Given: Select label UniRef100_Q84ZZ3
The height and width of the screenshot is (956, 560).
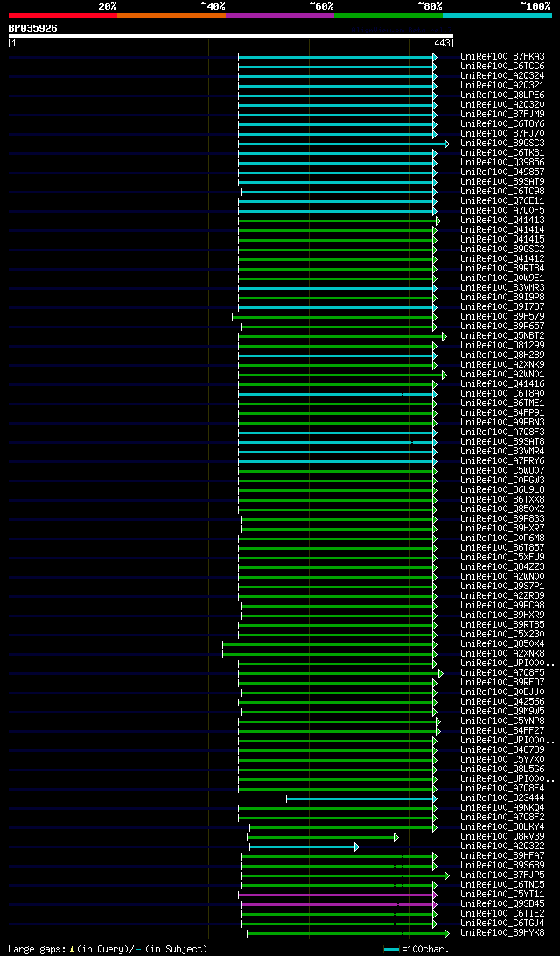Looking at the screenshot, I should (503, 566).
